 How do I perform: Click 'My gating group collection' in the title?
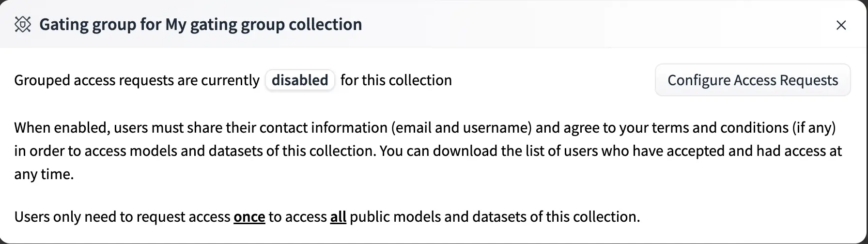(263, 24)
